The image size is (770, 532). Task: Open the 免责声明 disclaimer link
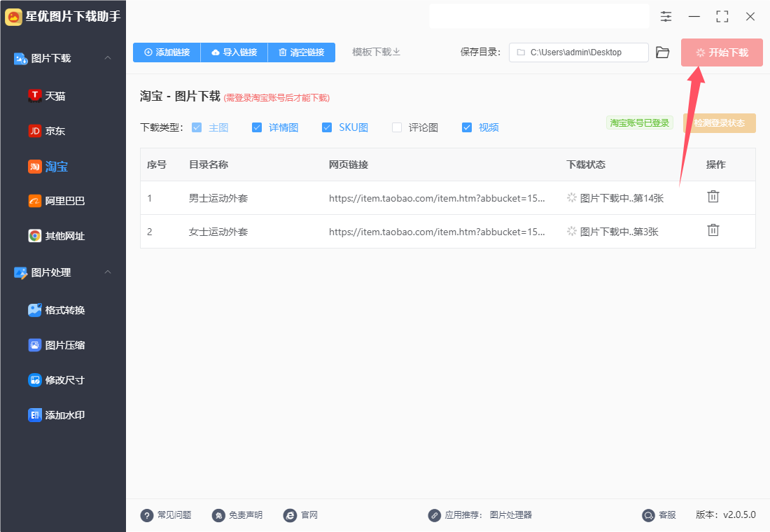coord(237,514)
